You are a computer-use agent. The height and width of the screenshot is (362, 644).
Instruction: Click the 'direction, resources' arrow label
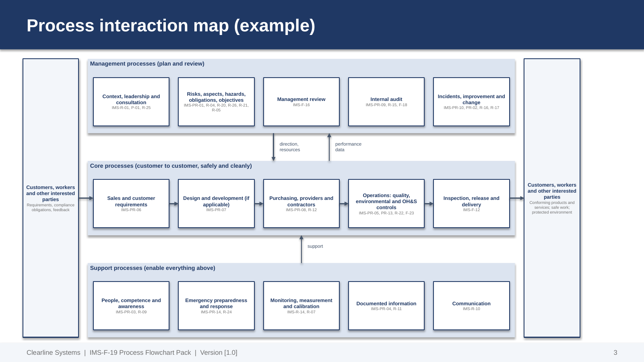[290, 147]
